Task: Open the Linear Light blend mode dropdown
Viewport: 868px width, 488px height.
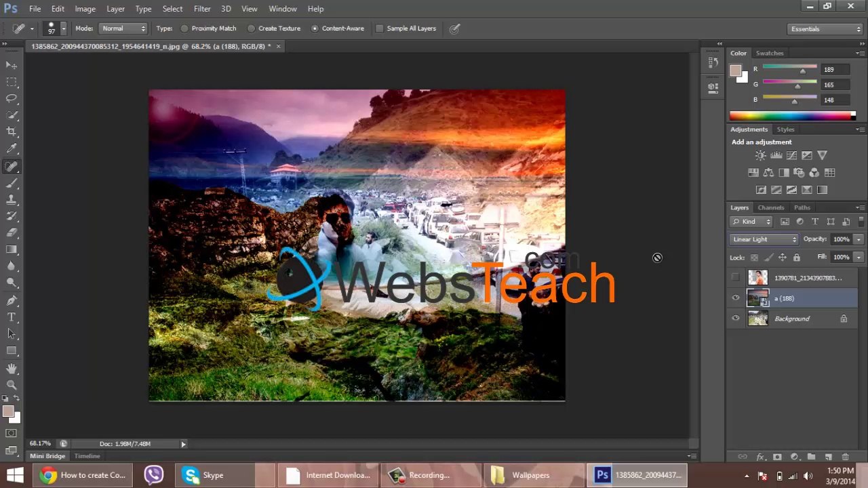Action: point(764,239)
